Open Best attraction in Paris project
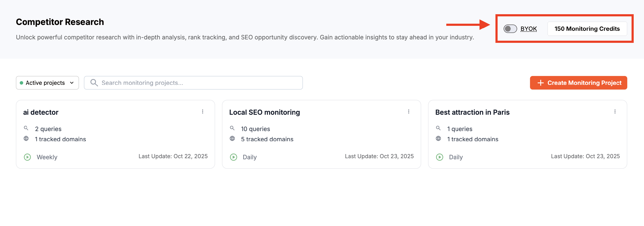 point(472,112)
